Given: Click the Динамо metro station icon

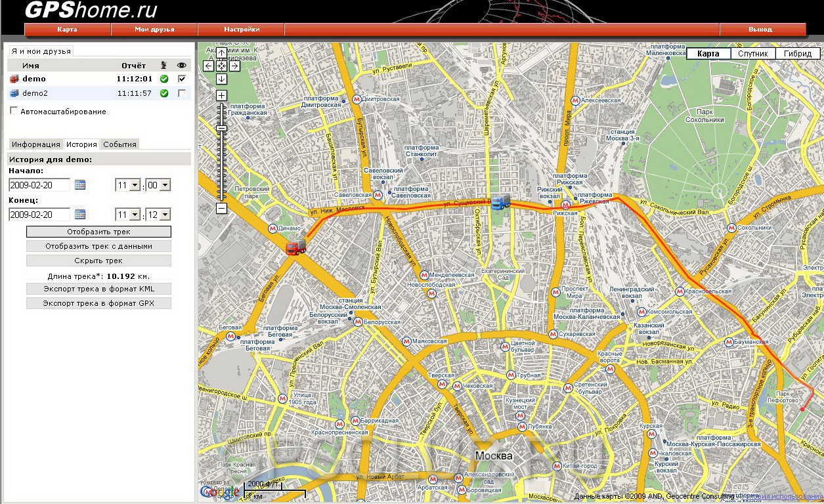Looking at the screenshot, I should 272,228.
